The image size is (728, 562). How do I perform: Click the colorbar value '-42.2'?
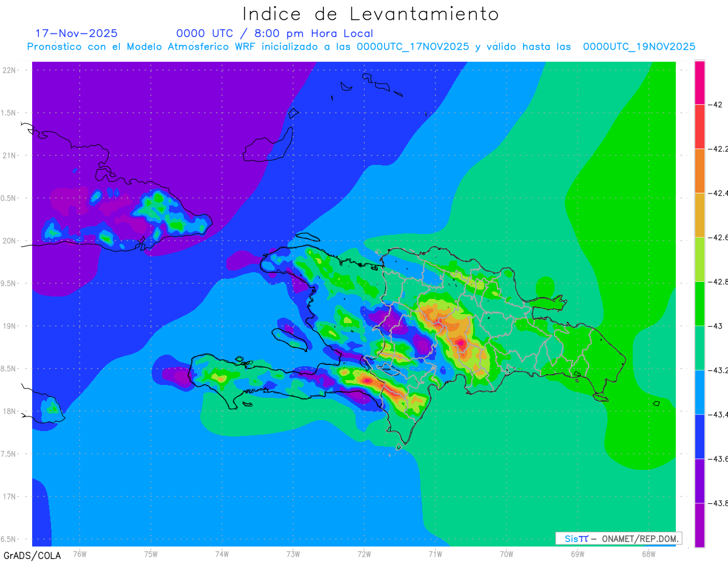[718, 149]
